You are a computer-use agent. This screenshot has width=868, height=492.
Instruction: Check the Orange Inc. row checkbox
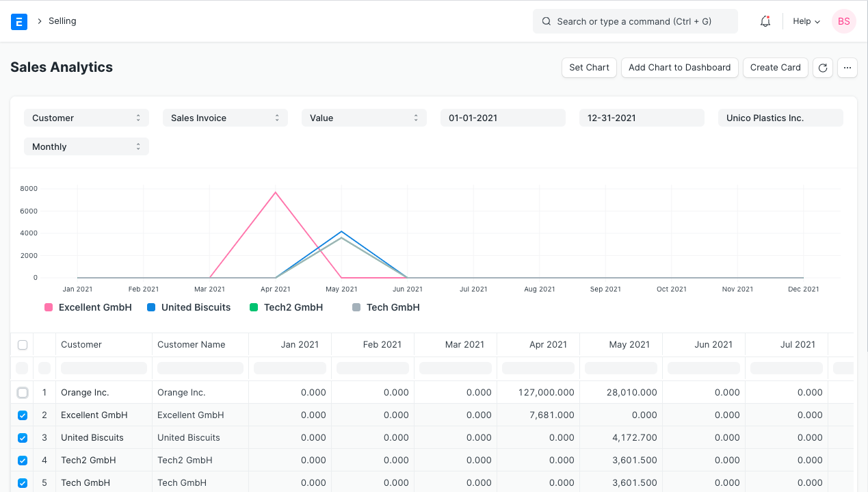22,392
